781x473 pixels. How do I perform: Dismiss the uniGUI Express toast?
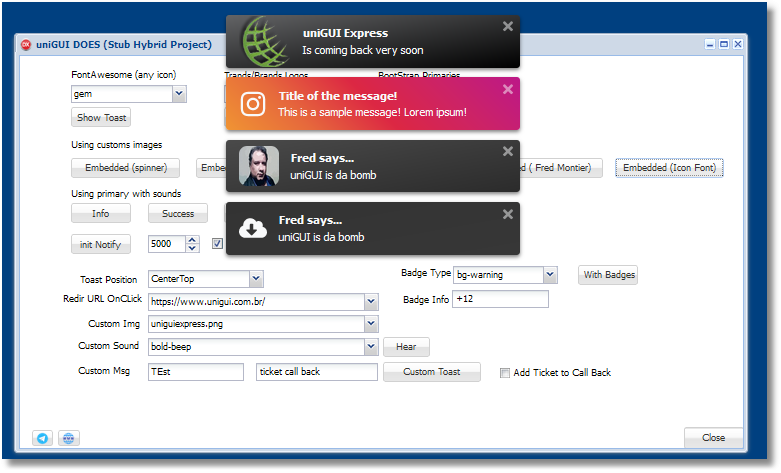508,26
